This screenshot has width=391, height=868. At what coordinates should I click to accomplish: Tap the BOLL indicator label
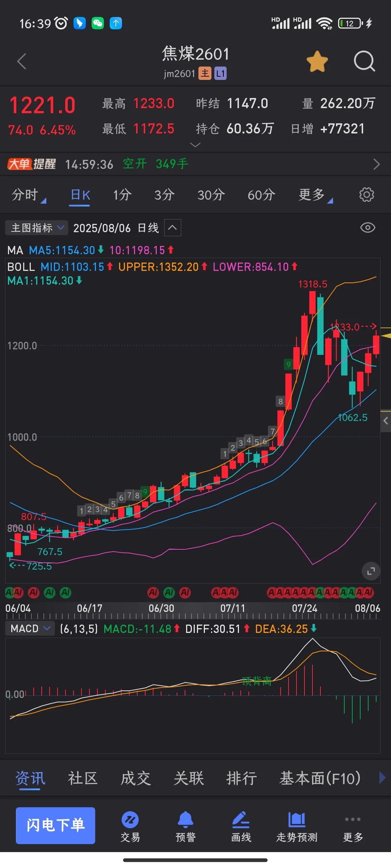pos(21,267)
